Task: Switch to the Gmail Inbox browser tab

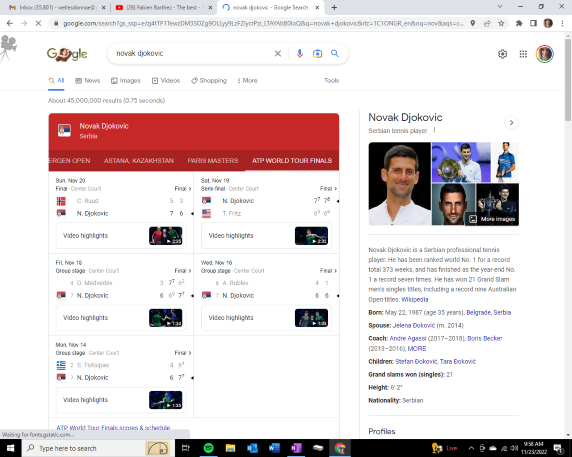Action: coord(57,7)
